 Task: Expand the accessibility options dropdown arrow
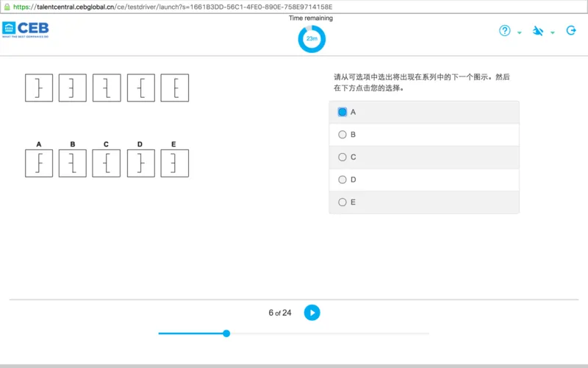pyautogui.click(x=553, y=32)
